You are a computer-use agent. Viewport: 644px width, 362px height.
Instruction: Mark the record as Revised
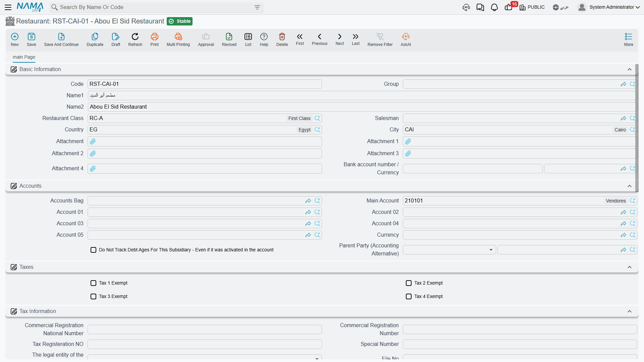tap(229, 40)
